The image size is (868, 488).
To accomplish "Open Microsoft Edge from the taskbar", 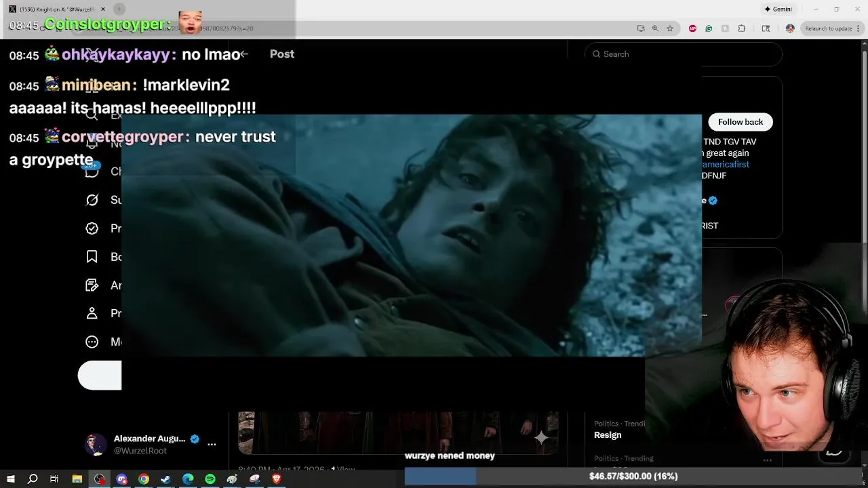I will coord(188,479).
